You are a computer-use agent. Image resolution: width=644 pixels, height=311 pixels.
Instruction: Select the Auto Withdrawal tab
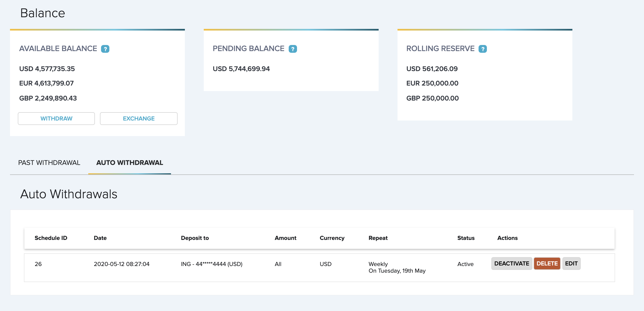[x=130, y=163]
